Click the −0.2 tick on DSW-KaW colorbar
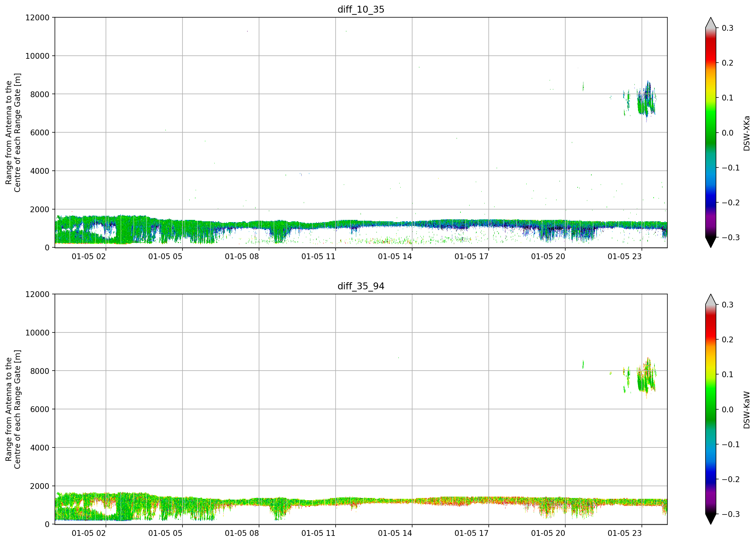 point(731,480)
